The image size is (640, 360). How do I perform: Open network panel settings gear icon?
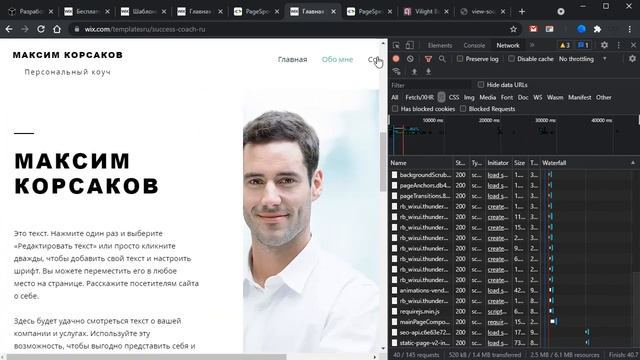632,59
